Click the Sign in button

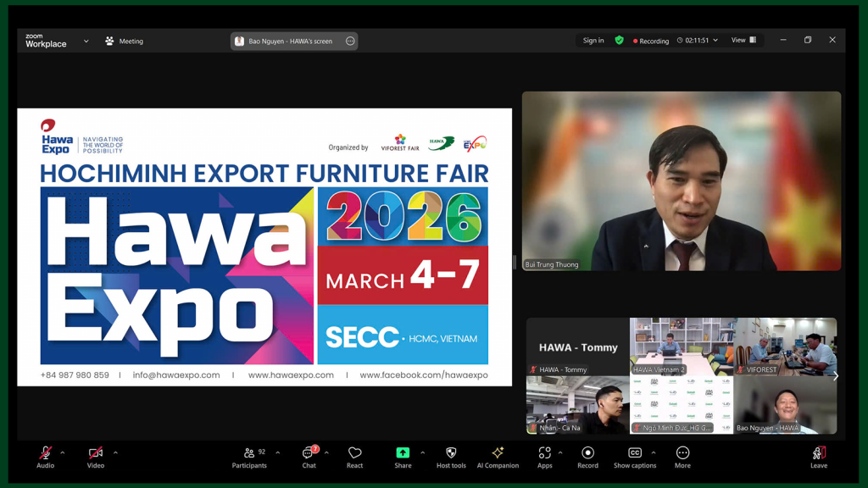click(x=593, y=41)
